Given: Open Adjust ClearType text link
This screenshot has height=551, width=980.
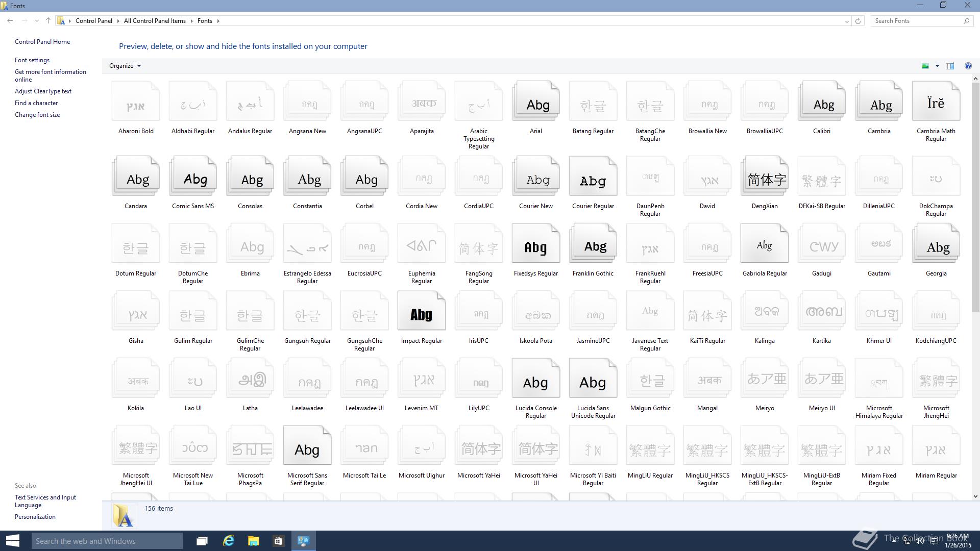Looking at the screenshot, I should pos(43,91).
